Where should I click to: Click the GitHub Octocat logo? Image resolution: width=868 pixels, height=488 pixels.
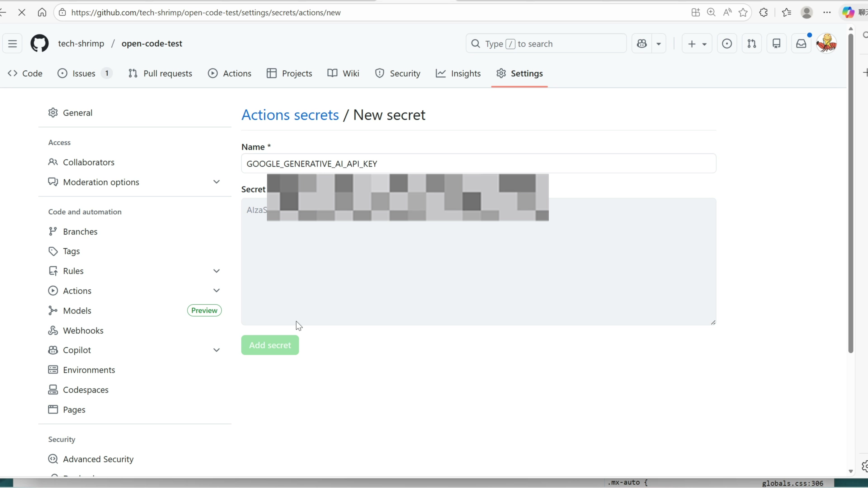tap(39, 43)
